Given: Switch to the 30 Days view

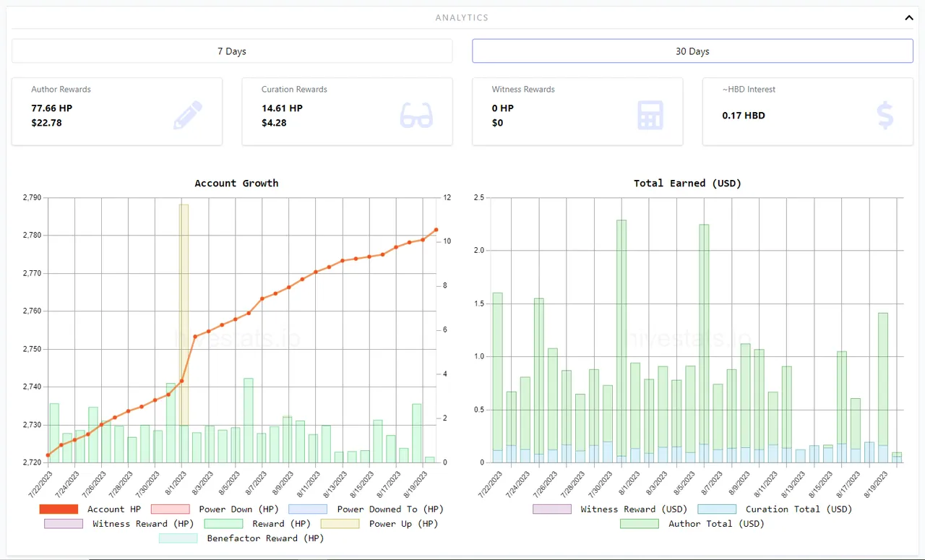Looking at the screenshot, I should click(692, 51).
